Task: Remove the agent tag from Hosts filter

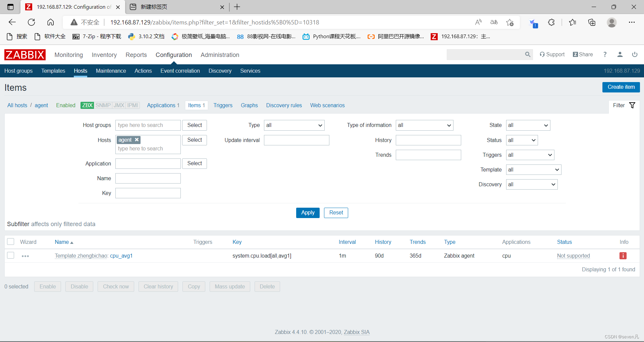Action: click(137, 140)
